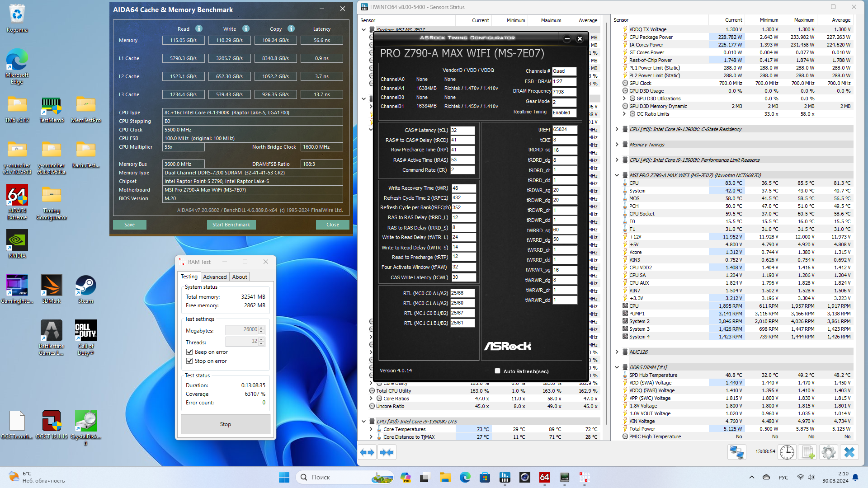Open AIDA64 from the Windows taskbar
The height and width of the screenshot is (488, 868).
pos(545,477)
